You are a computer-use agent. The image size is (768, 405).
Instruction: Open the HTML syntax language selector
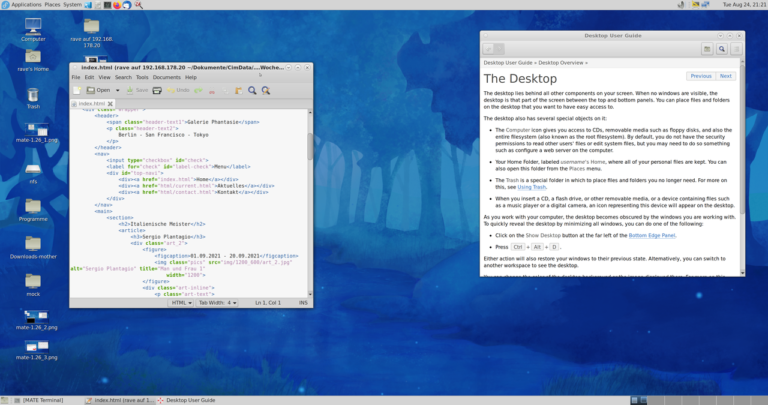tap(182, 301)
